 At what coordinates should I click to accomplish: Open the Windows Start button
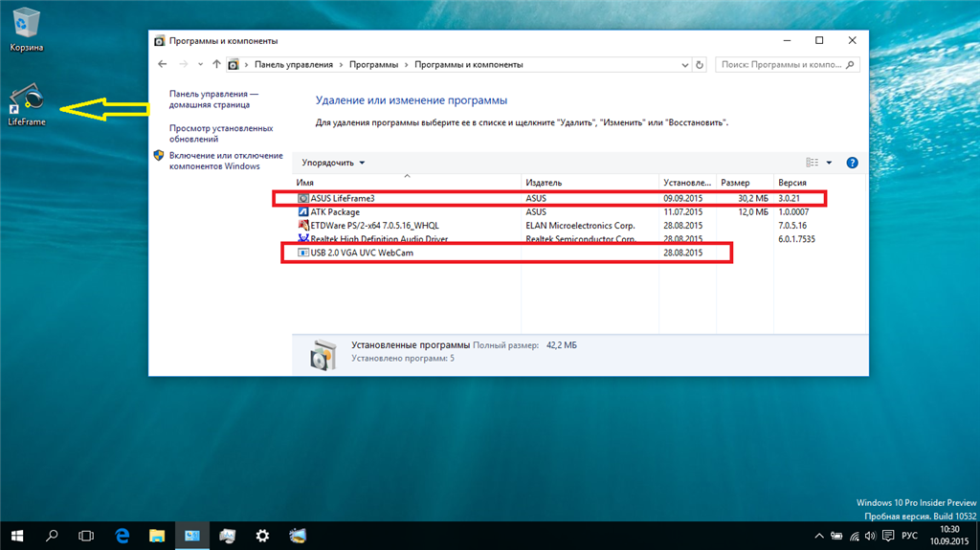click(17, 536)
